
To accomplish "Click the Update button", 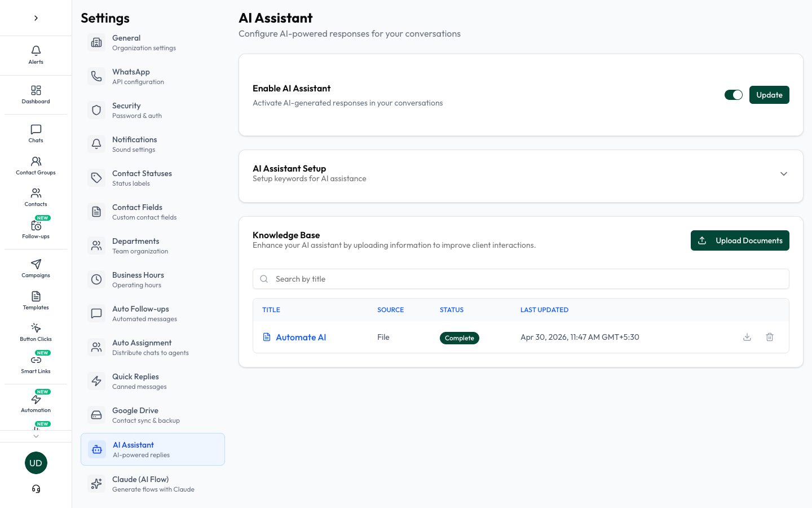I will pos(769,95).
